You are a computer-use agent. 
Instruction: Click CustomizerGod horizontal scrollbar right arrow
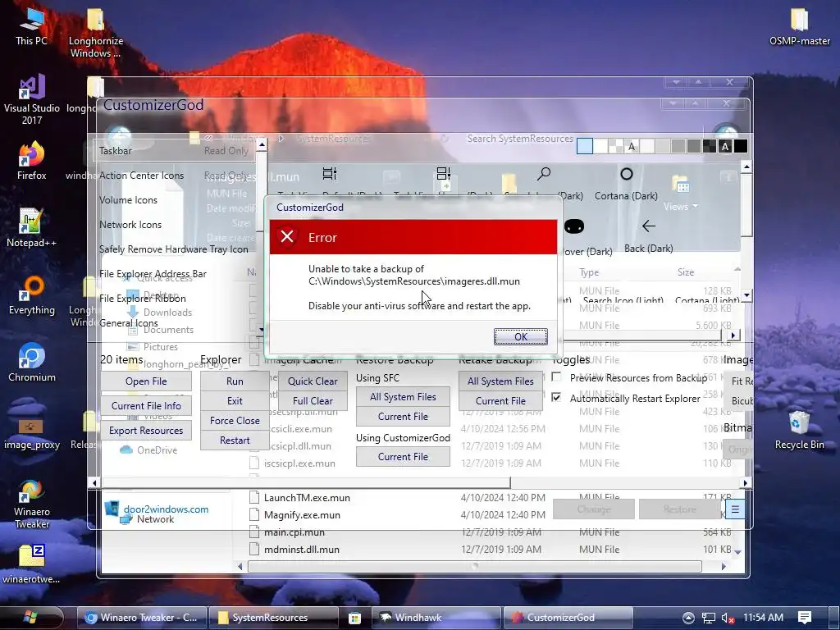745,482
